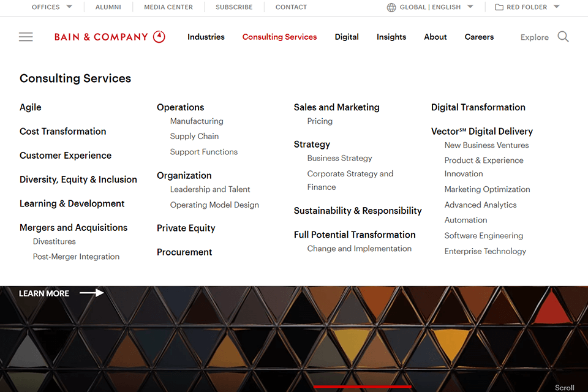588x392 pixels.
Task: Select Diversity, Equity & Inclusion
Action: coord(78,179)
